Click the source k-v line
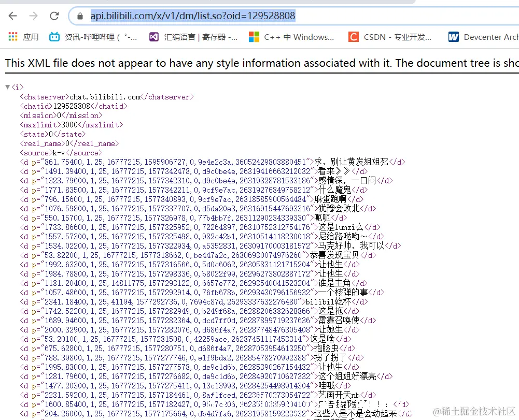Screen dimensions: 519x420 tap(61, 153)
